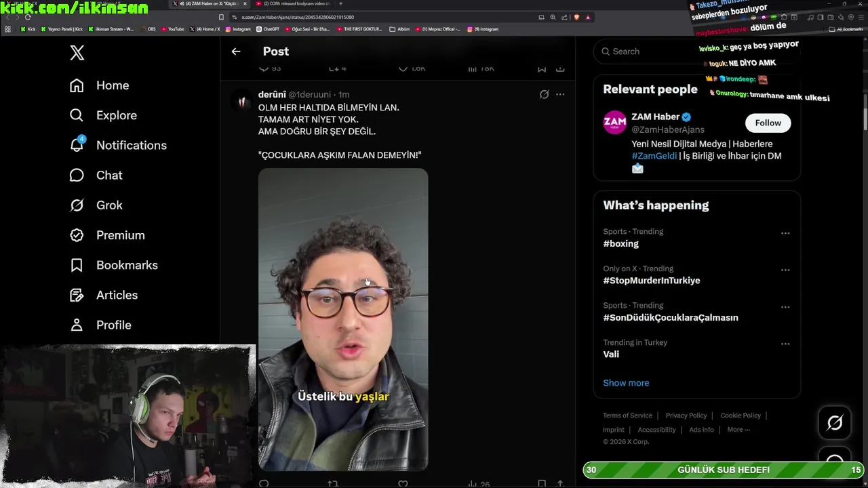Open the more options menu on derûnî's reply
The image size is (868, 488).
(x=560, y=94)
